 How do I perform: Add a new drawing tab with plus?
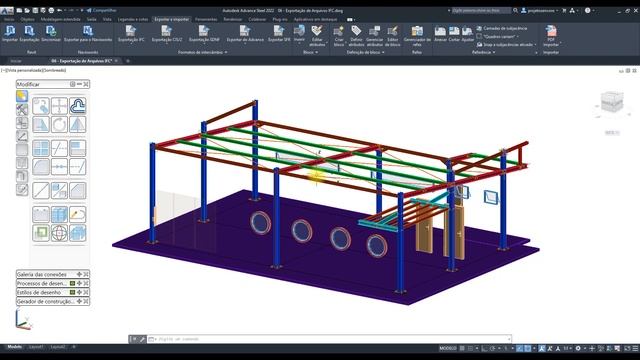tap(127, 61)
